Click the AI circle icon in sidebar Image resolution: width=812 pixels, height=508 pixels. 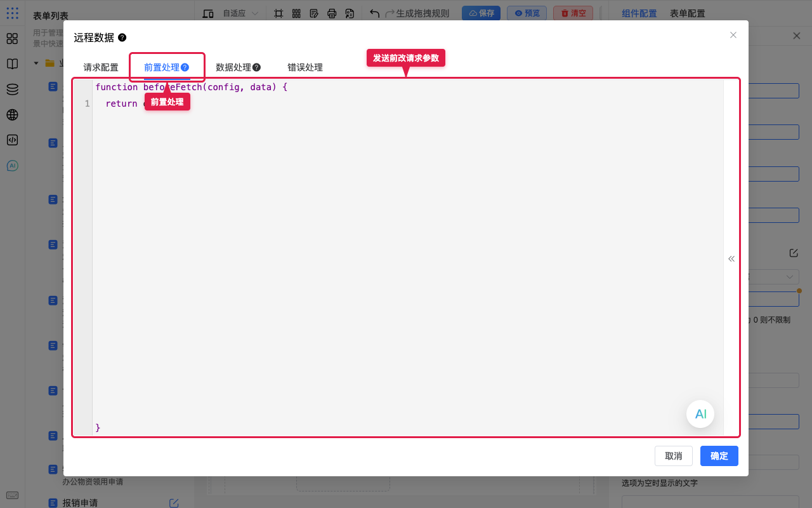pyautogui.click(x=12, y=166)
